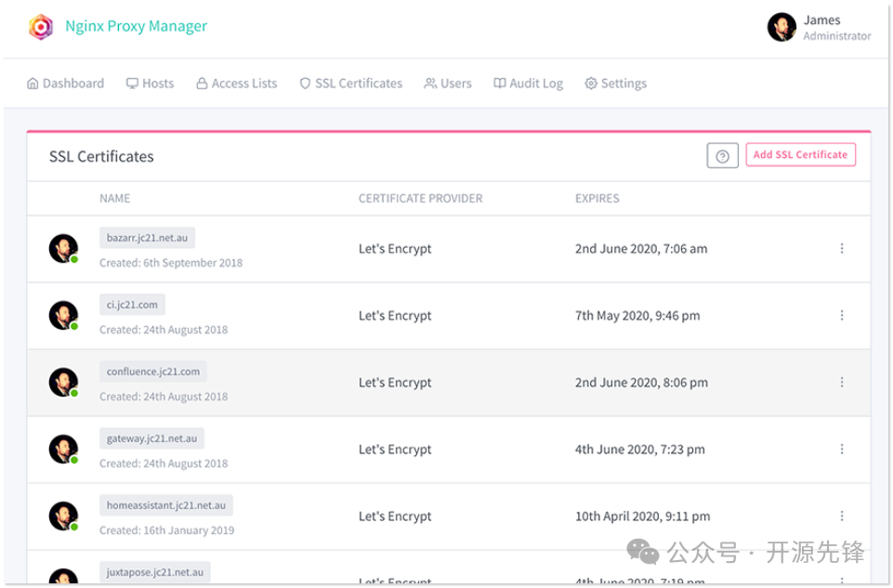The height and width of the screenshot is (588, 893).
Task: Select the SSL Certificates nav tab
Action: pyautogui.click(x=351, y=83)
